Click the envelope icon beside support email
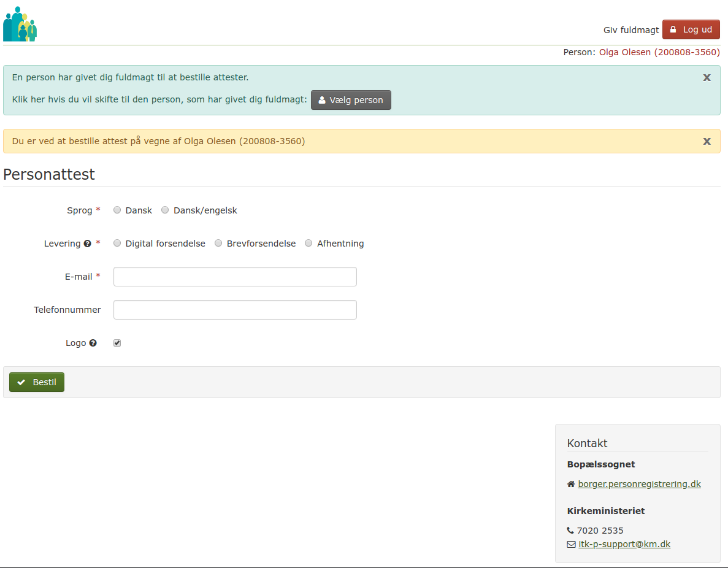This screenshot has height=568, width=728. point(571,544)
